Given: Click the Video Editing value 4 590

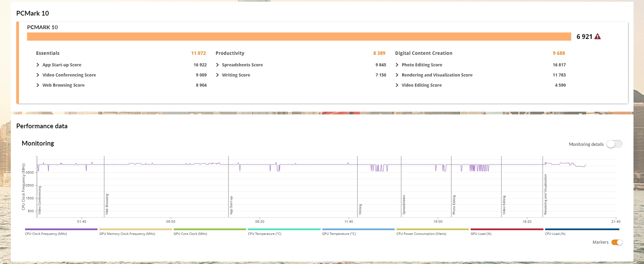Looking at the screenshot, I should 560,85.
